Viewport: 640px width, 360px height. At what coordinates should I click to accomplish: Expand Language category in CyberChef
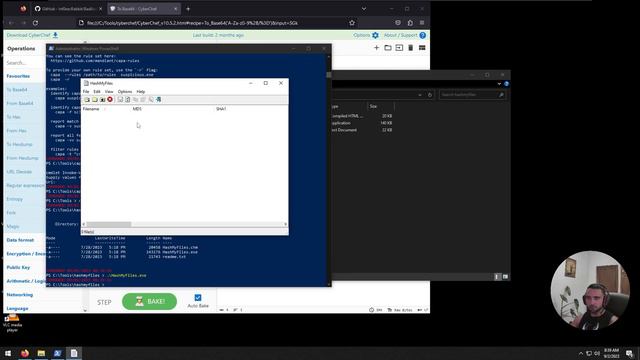pos(18,309)
